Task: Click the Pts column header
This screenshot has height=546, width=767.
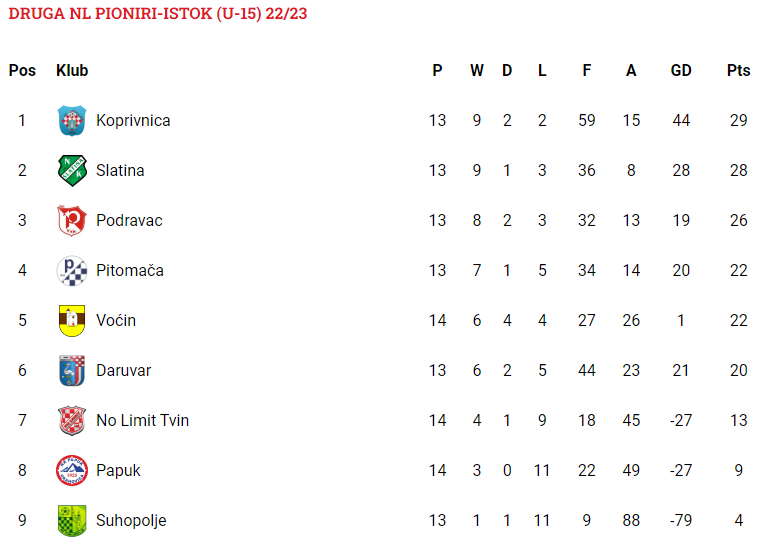Action: point(738,70)
